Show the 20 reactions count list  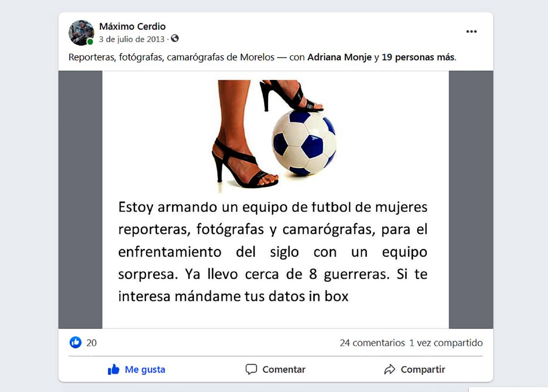(x=91, y=343)
